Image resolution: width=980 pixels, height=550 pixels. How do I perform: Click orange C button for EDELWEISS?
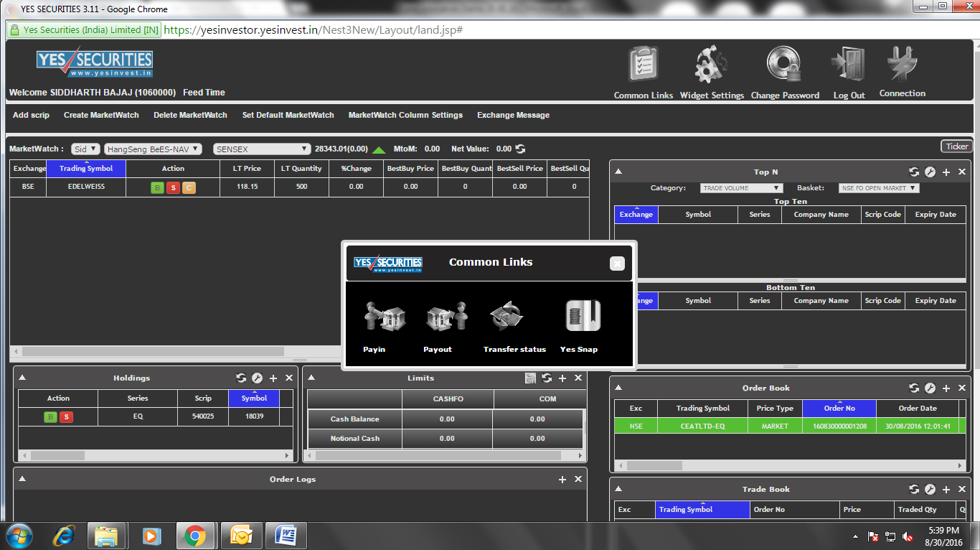(x=189, y=188)
